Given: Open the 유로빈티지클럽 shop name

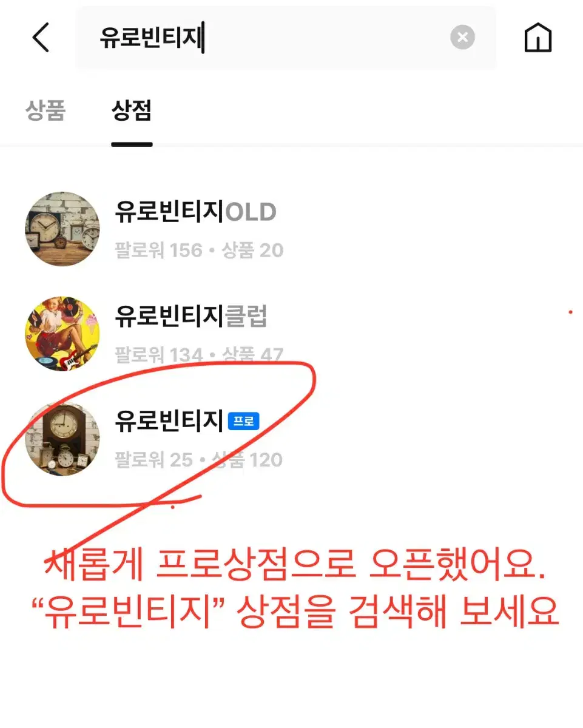Looking at the screenshot, I should pyautogui.click(x=191, y=316).
